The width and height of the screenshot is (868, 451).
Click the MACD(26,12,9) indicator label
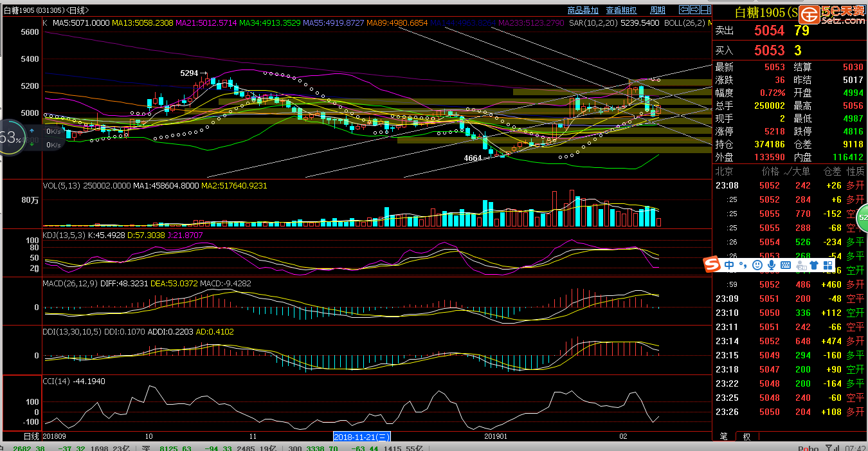(71, 283)
